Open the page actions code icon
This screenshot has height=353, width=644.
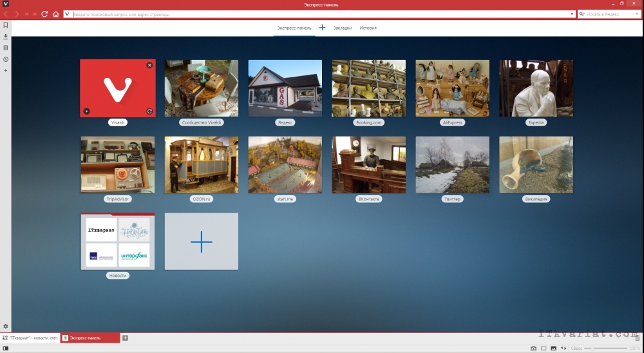[x=563, y=348]
